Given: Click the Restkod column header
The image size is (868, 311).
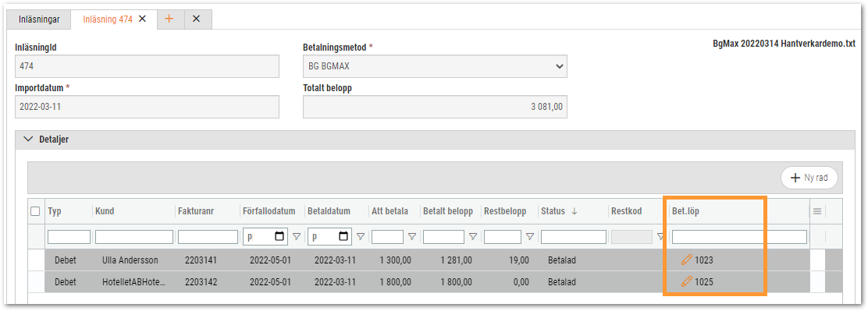Looking at the screenshot, I should point(626,211).
